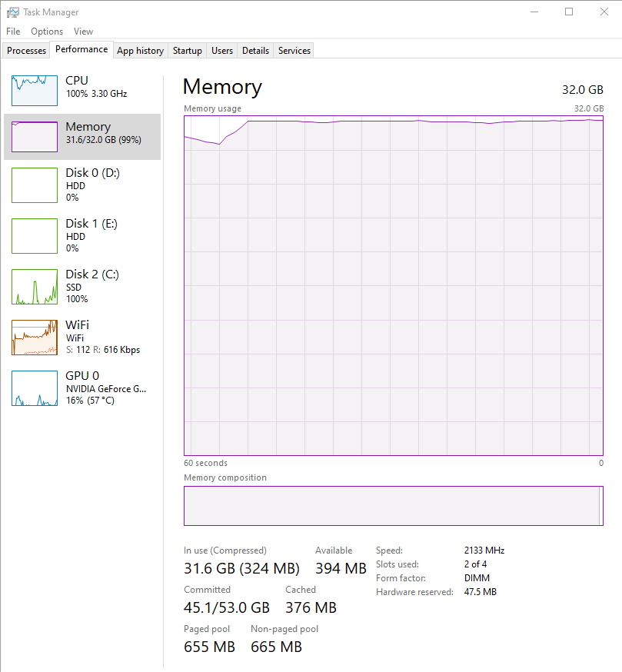Select Disk 0 (D:) graph icon
Screen dimensions: 622x672
click(35, 185)
